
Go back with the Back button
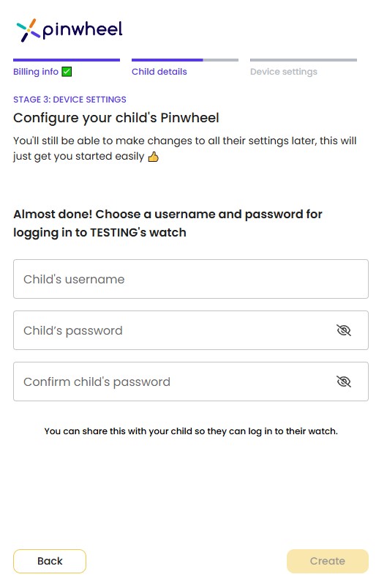(50, 562)
